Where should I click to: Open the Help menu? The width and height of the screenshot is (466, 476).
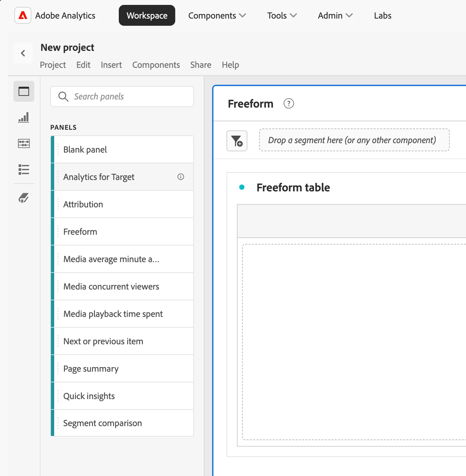(230, 65)
